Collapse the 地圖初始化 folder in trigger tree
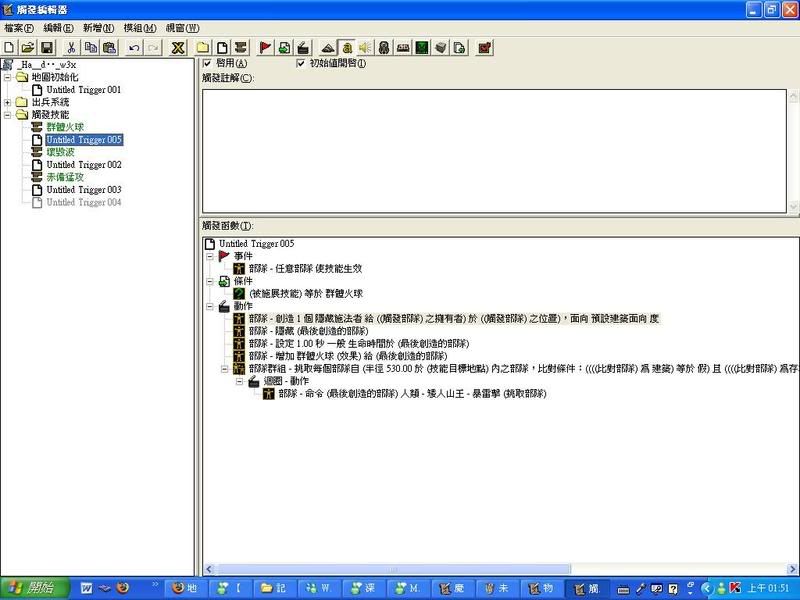The height and width of the screenshot is (600, 800). click(x=8, y=77)
